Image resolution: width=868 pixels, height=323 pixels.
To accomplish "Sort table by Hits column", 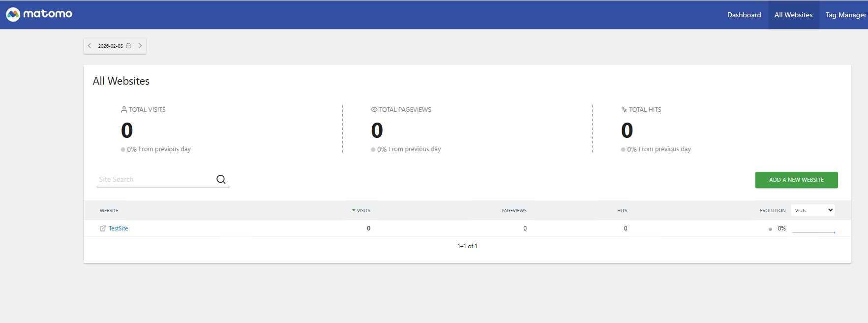I will [x=622, y=211].
